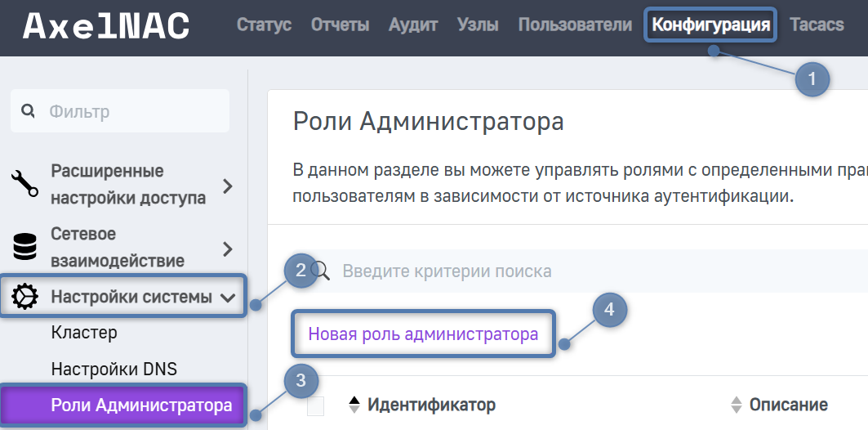
Task: Tick the select-all checkbox in the table header
Action: (x=315, y=405)
